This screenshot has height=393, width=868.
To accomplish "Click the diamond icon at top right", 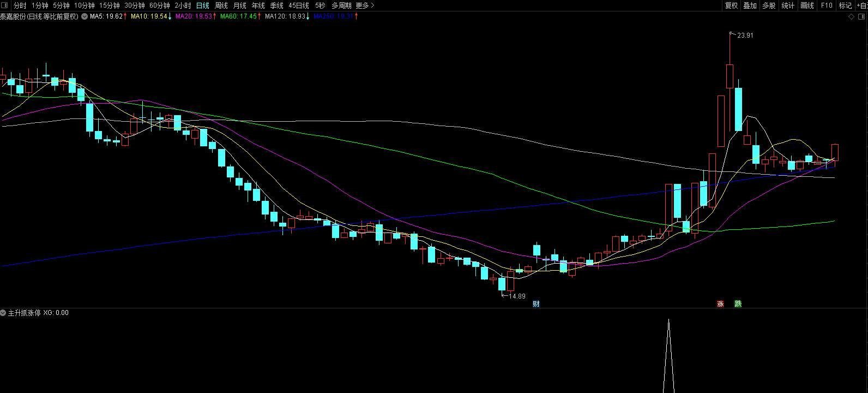I will click(x=852, y=16).
